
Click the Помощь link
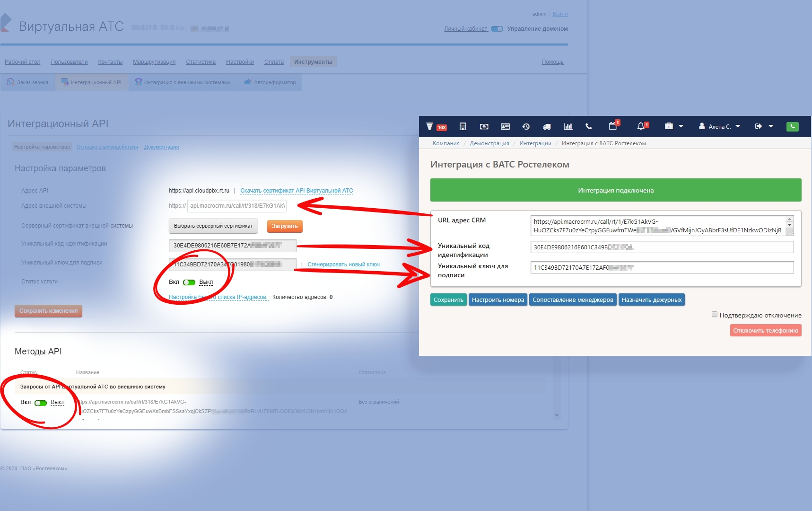coord(552,62)
